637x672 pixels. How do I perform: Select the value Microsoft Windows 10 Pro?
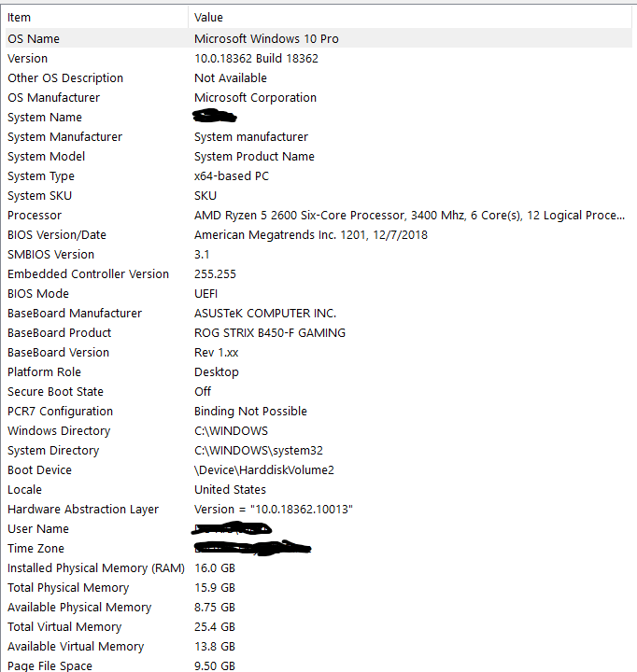[x=266, y=39]
